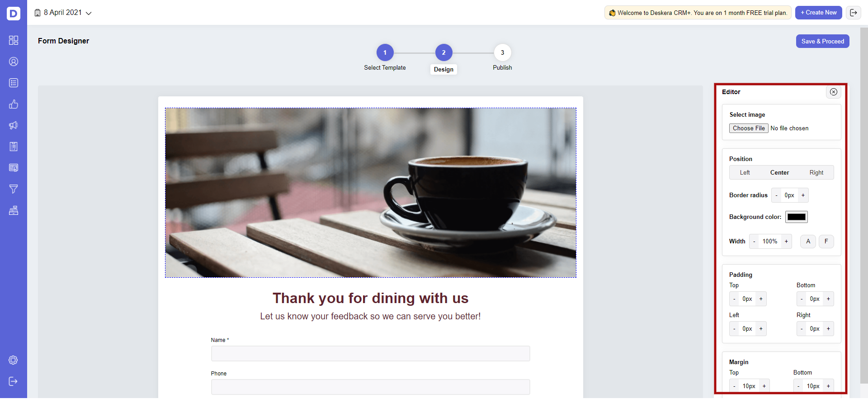Open the clipboard forms icon in sidebar
Image resolution: width=868 pixels, height=413 pixels.
(x=14, y=147)
